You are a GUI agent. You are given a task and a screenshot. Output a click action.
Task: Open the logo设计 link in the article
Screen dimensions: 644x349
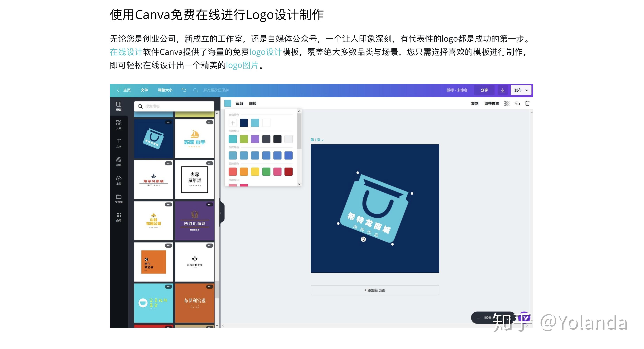[265, 52]
